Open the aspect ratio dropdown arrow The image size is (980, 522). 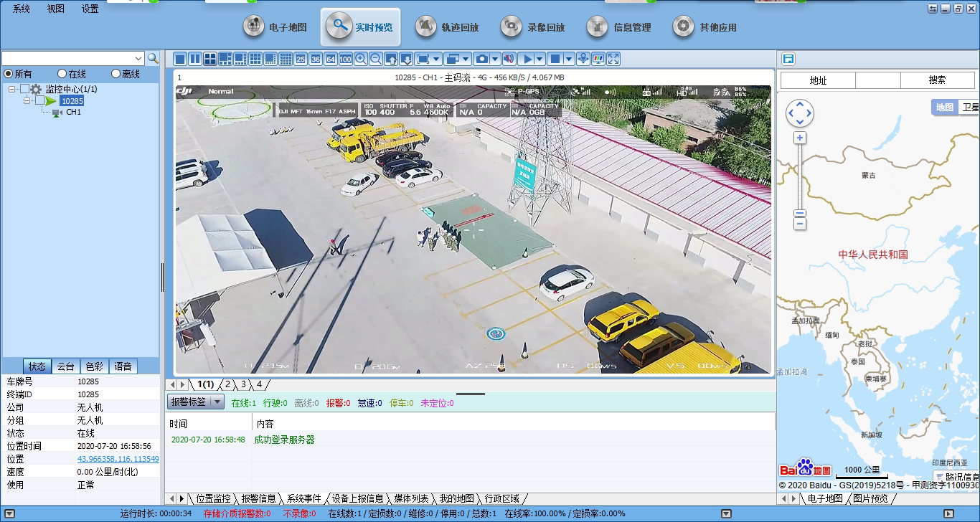point(437,59)
